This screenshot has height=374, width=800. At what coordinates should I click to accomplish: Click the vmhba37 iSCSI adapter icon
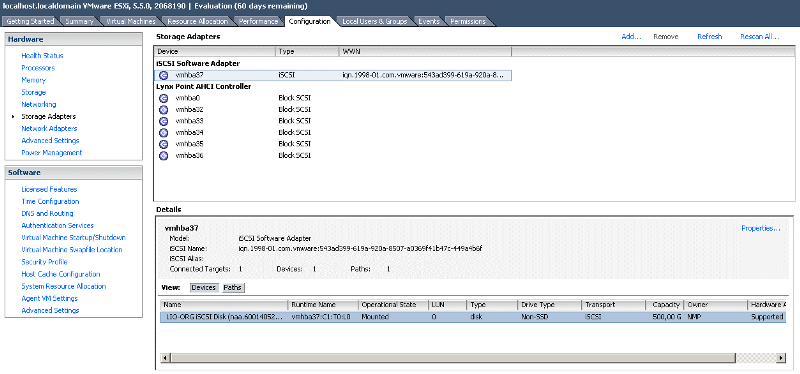coord(164,76)
